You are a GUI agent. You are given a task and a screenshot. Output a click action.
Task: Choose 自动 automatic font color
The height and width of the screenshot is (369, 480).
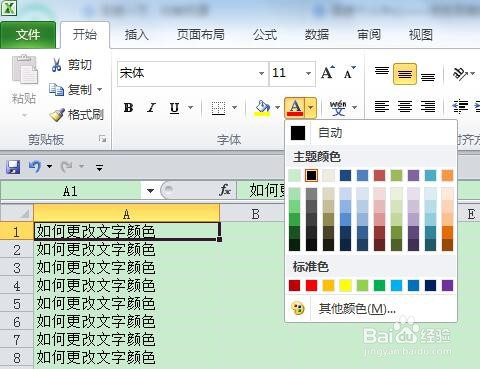coord(371,133)
